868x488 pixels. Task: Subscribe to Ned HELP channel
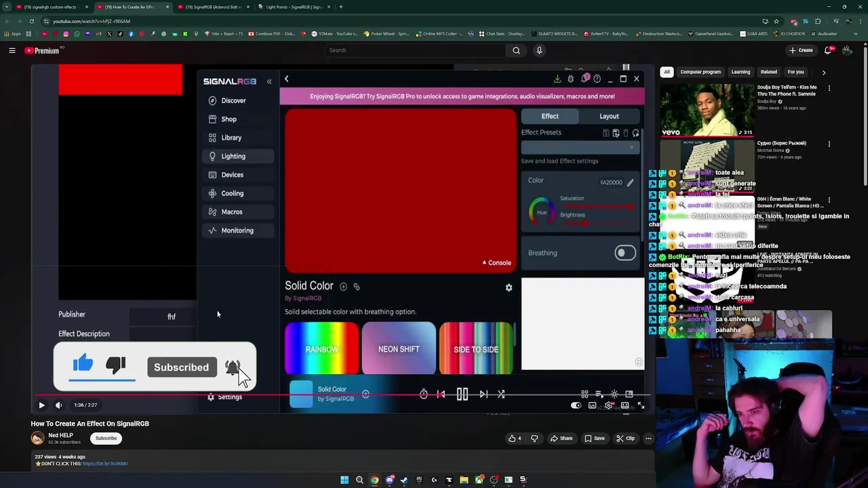[x=106, y=439]
